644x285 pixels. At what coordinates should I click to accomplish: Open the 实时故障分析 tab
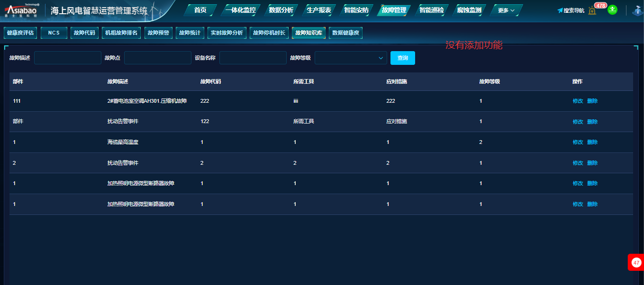click(227, 33)
